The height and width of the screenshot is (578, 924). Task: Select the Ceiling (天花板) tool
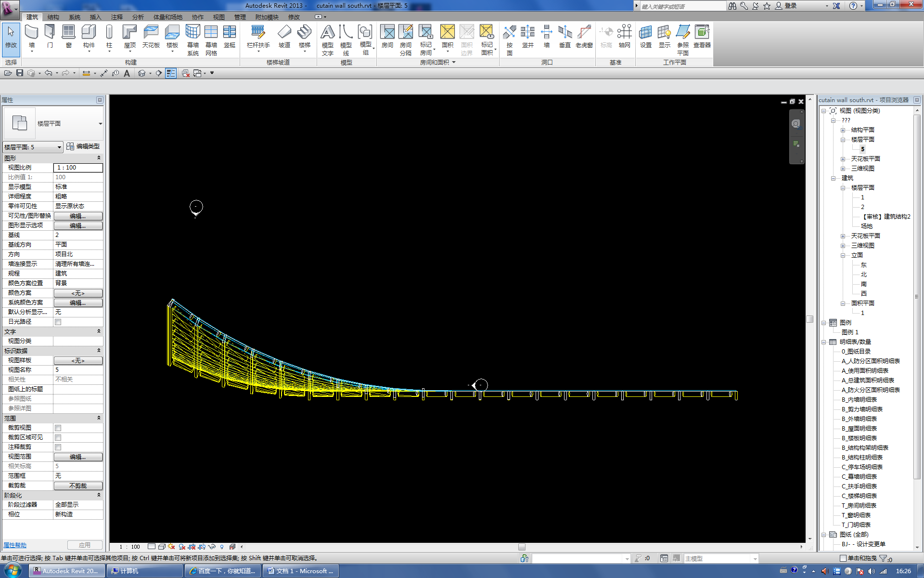coord(151,37)
